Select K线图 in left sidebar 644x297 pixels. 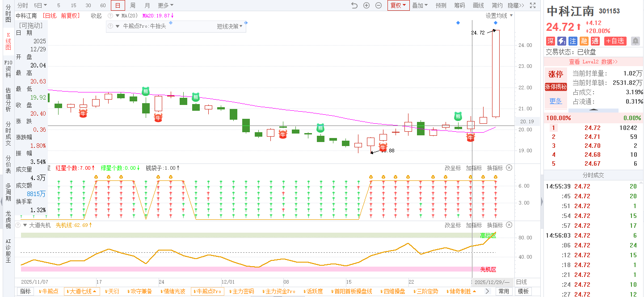click(x=8, y=41)
